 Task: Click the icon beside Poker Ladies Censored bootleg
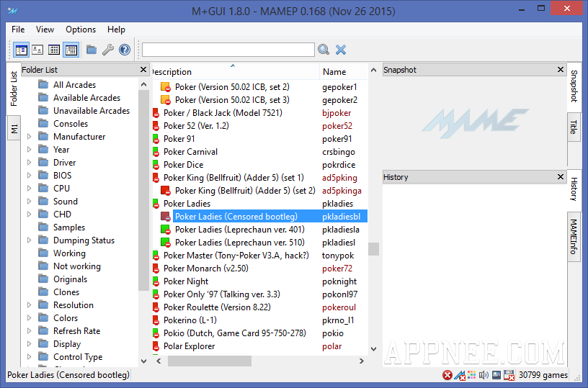[166, 217]
